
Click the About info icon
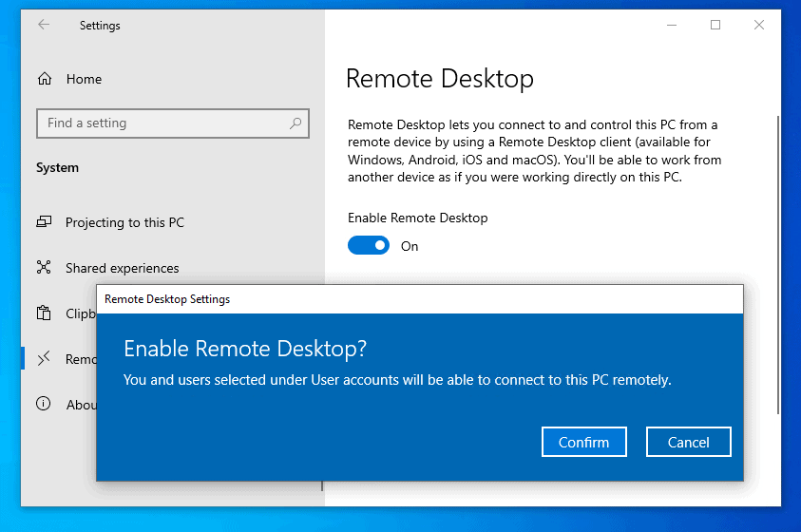(44, 404)
